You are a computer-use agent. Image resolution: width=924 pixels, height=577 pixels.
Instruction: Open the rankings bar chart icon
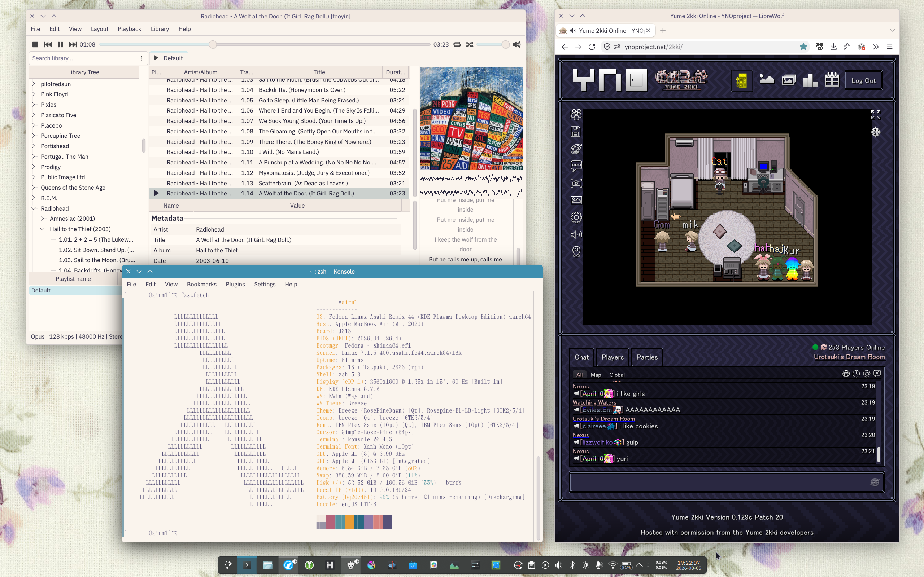(810, 80)
